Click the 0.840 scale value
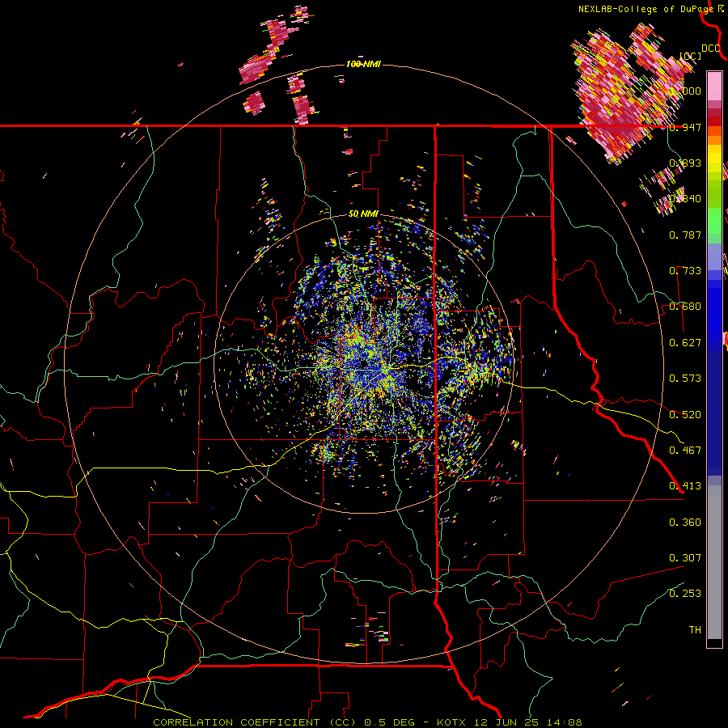This screenshot has width=728, height=728. coord(685,199)
